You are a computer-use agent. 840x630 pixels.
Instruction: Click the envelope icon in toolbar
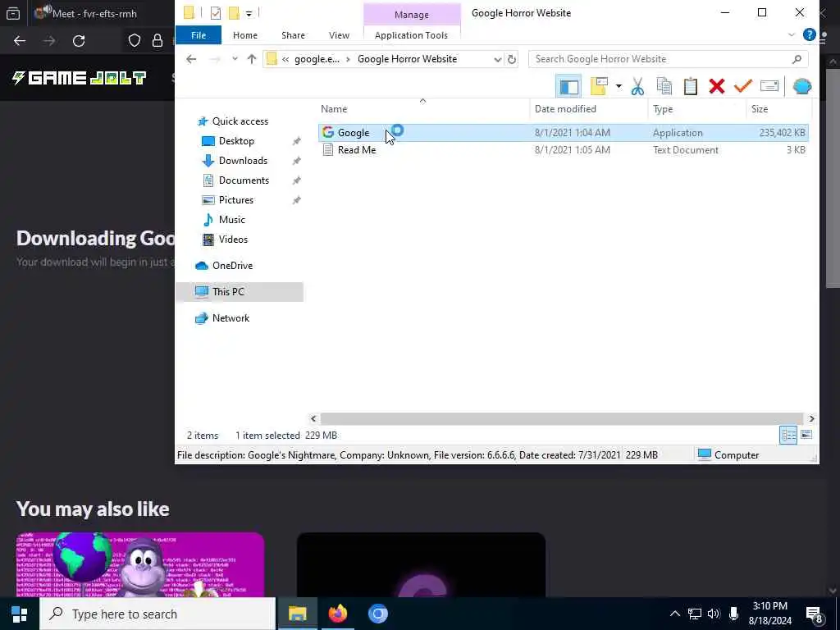click(x=769, y=86)
